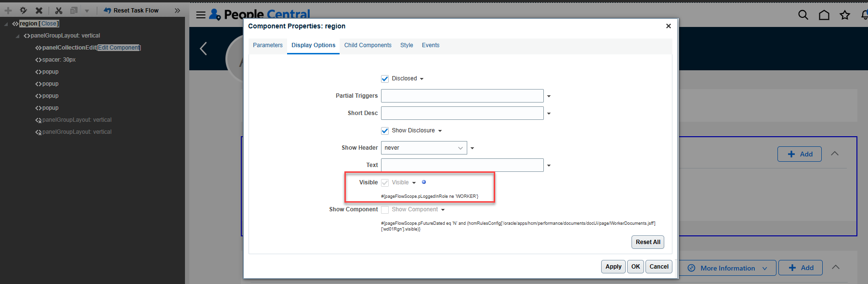The height and width of the screenshot is (284, 868).
Task: Switch to the Style tab
Action: coord(407,45)
